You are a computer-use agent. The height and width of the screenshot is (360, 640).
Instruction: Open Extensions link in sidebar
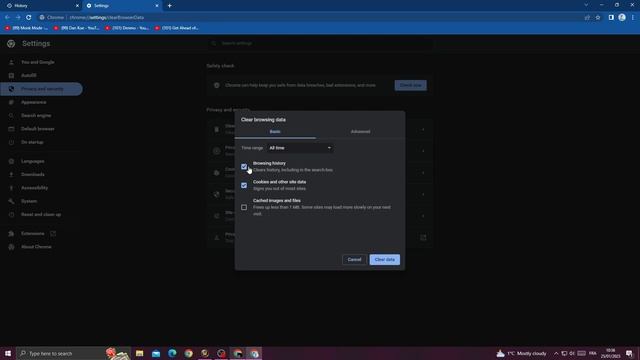pos(33,233)
